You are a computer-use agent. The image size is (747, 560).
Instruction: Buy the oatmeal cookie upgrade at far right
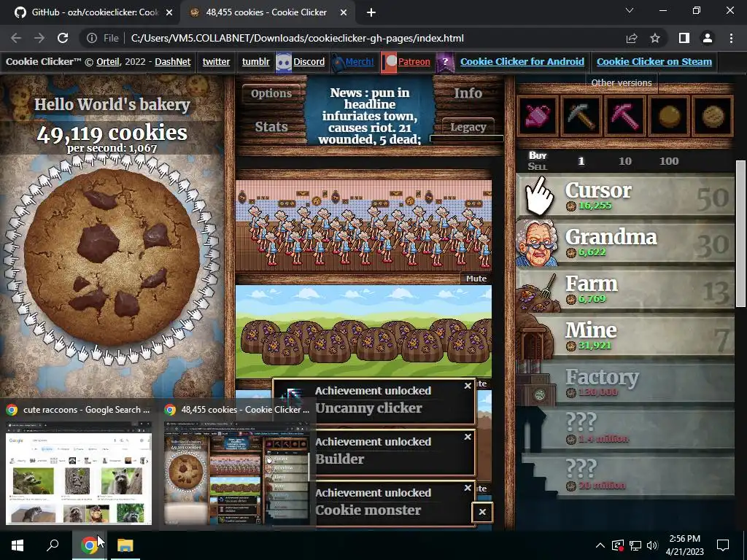(712, 116)
